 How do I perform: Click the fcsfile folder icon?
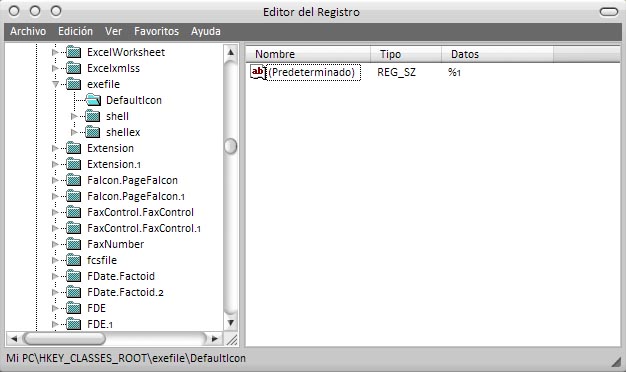click(x=73, y=260)
